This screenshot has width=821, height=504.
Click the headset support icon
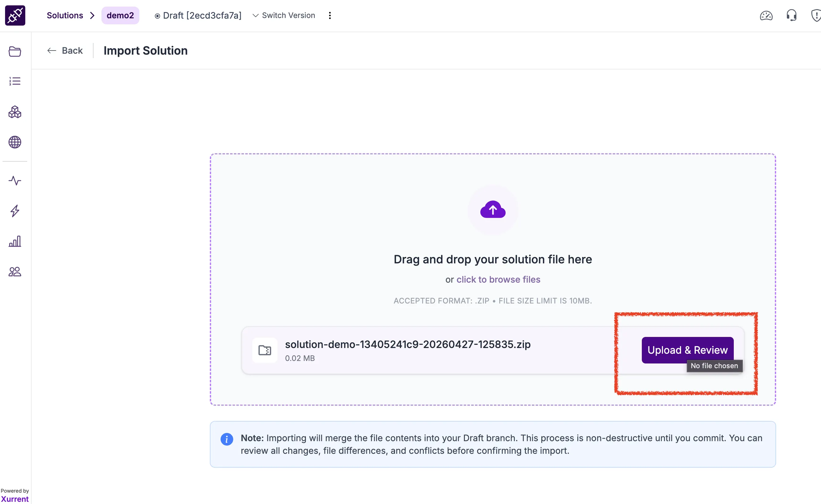point(791,15)
